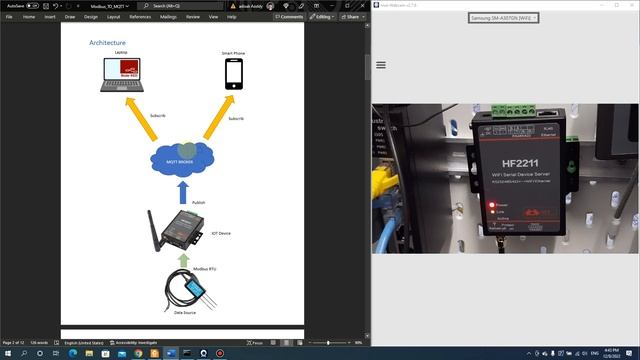The width and height of the screenshot is (640, 360).
Task: Click the diamond premium icon in title bar
Action: tap(286, 6)
